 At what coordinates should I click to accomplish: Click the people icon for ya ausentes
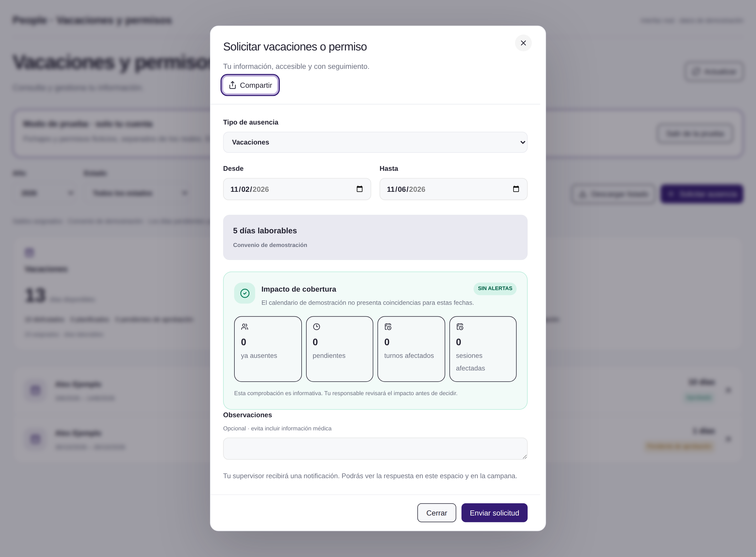click(x=245, y=327)
